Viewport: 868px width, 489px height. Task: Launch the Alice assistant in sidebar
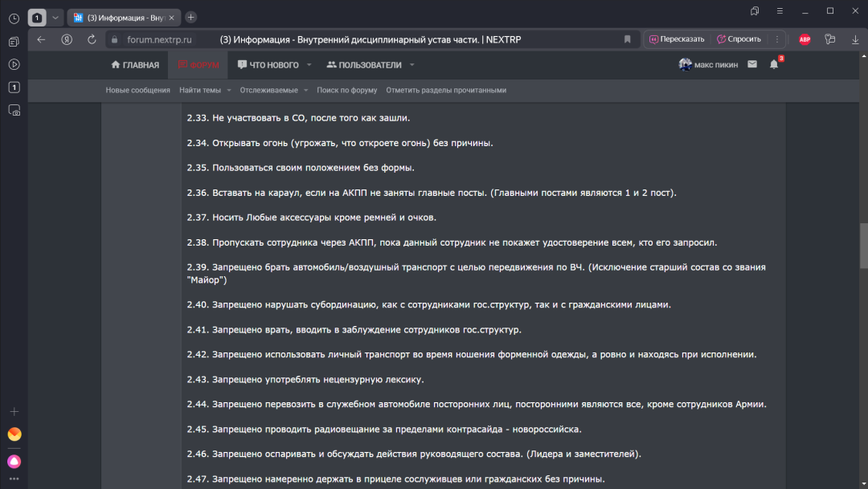(14, 461)
